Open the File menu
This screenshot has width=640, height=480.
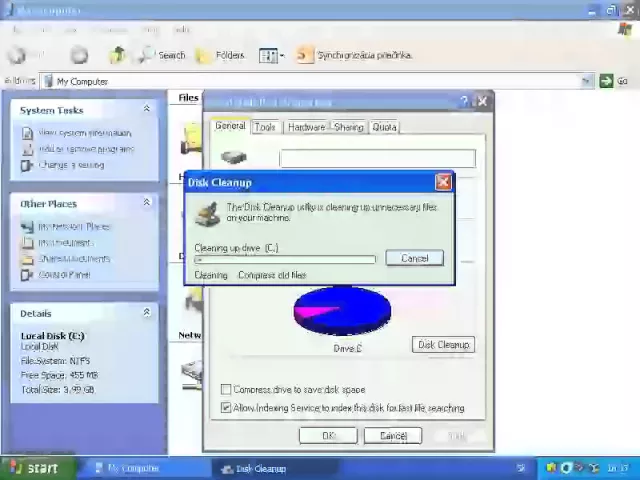click(16, 30)
